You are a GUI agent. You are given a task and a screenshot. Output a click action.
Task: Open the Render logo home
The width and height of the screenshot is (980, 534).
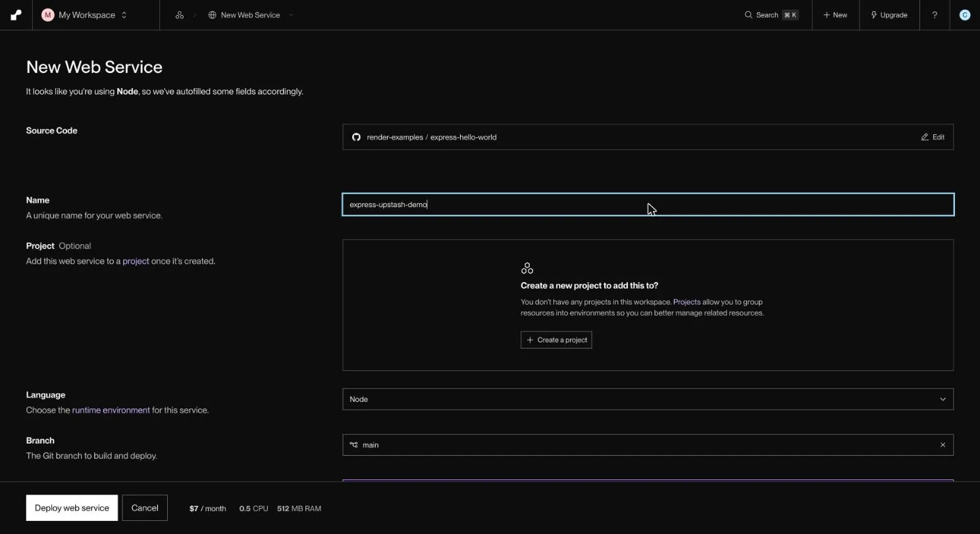(16, 15)
